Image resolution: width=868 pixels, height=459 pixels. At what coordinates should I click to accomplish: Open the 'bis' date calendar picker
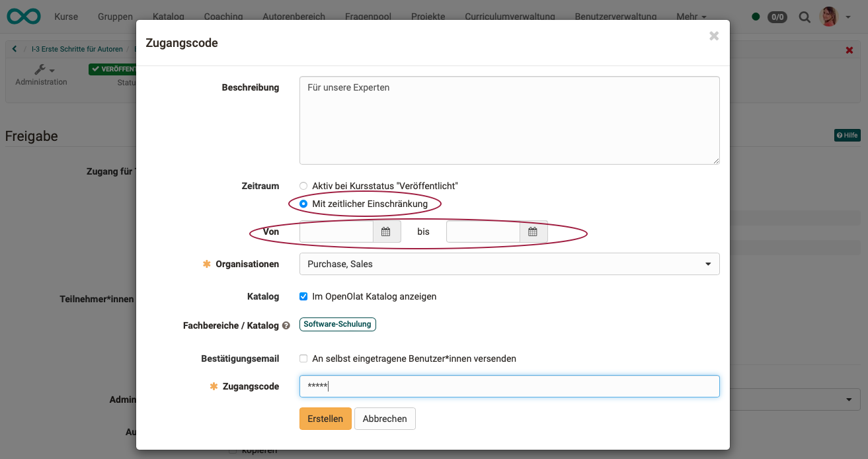[x=533, y=232]
